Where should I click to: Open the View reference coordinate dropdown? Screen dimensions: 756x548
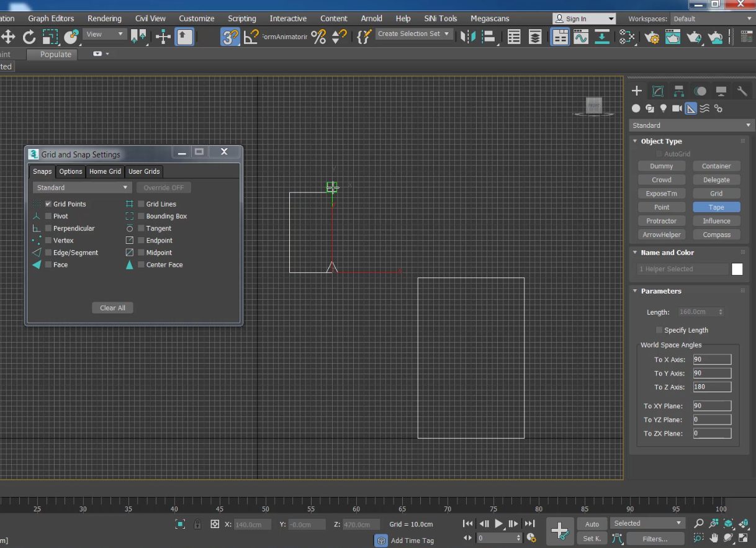pyautogui.click(x=104, y=34)
